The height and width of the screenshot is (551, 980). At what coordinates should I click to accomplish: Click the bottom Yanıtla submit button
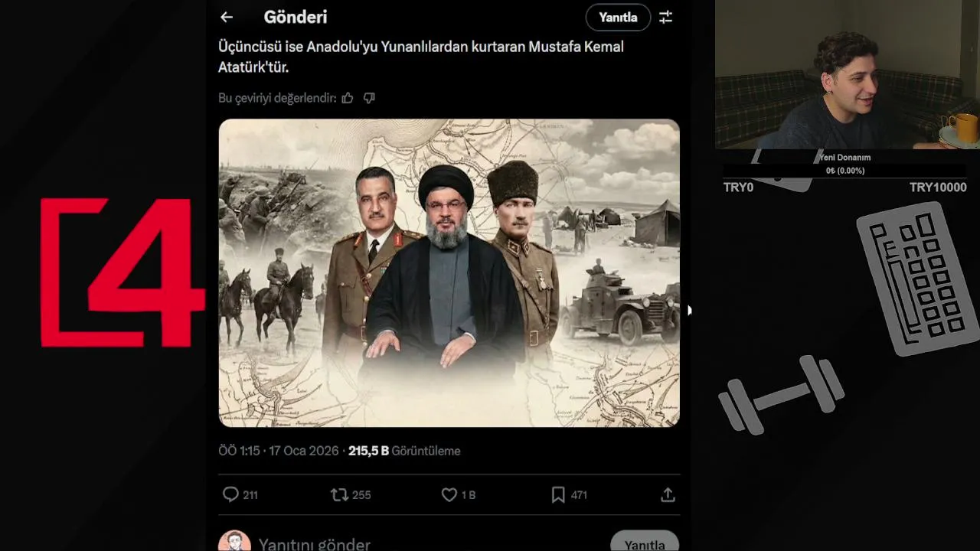click(x=645, y=543)
